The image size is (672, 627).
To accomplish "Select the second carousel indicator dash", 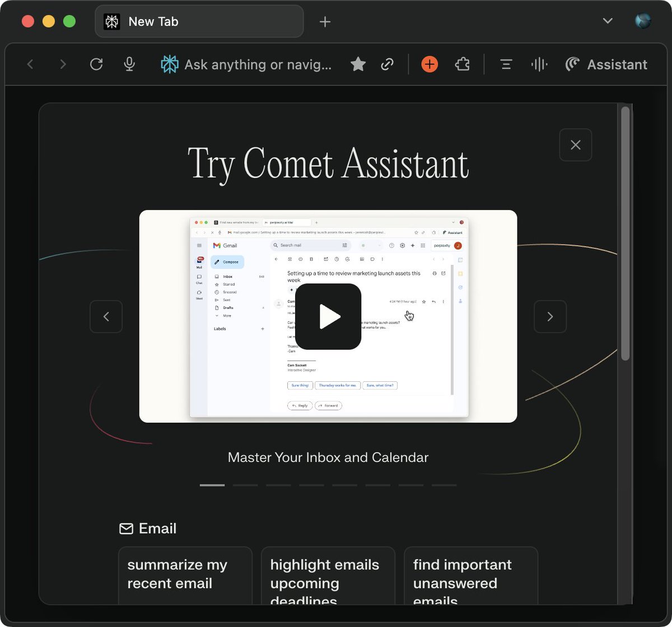I will coord(245,485).
